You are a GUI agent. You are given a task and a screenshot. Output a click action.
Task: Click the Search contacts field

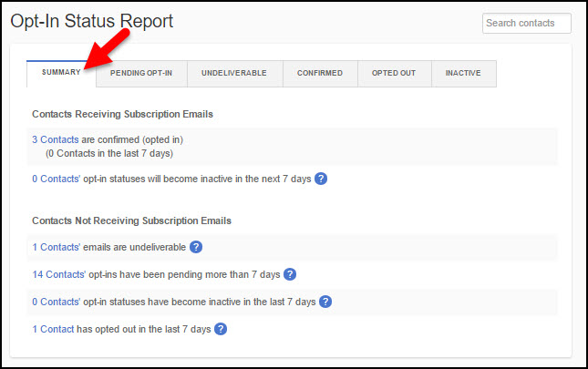point(526,24)
